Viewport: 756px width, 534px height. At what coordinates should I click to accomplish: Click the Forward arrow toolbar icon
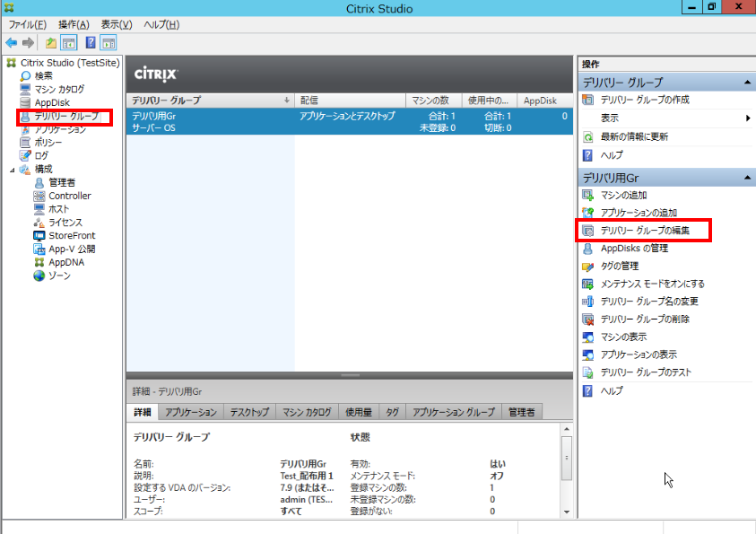click(x=29, y=43)
